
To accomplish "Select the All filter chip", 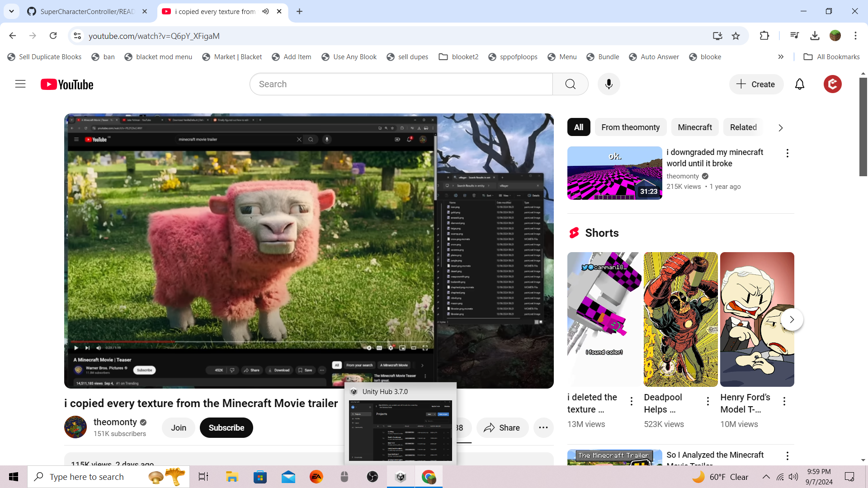I will (578, 127).
